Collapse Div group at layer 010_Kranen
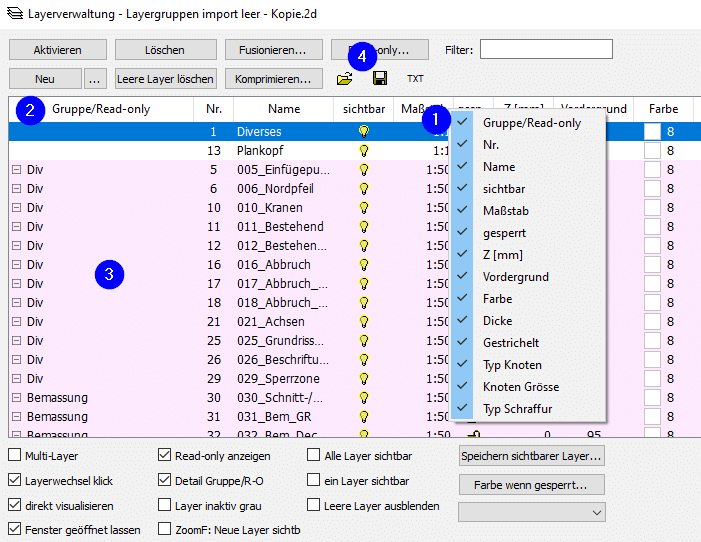Image resolution: width=701 pixels, height=542 pixels. tap(17, 208)
